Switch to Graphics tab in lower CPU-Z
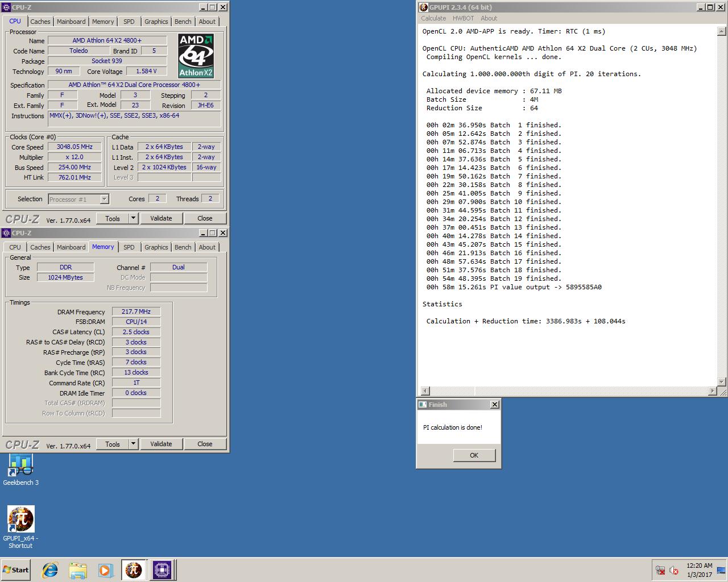Image resolution: width=728 pixels, height=582 pixels. click(156, 247)
